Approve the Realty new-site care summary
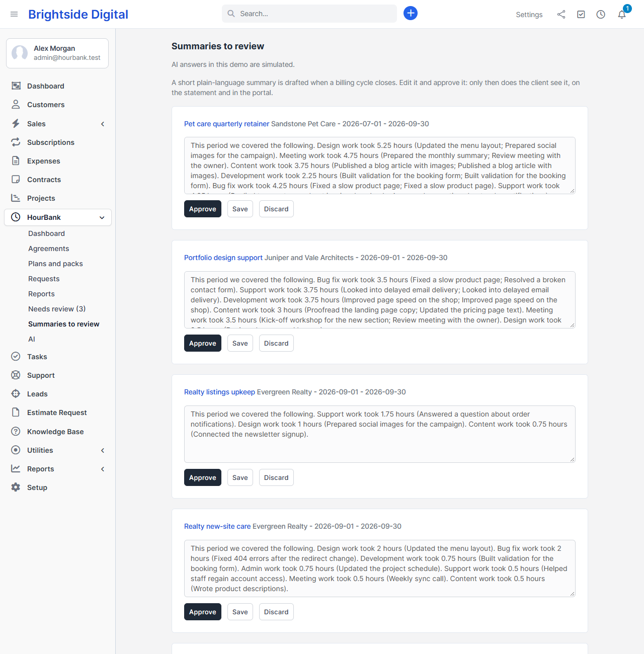 pyautogui.click(x=203, y=612)
